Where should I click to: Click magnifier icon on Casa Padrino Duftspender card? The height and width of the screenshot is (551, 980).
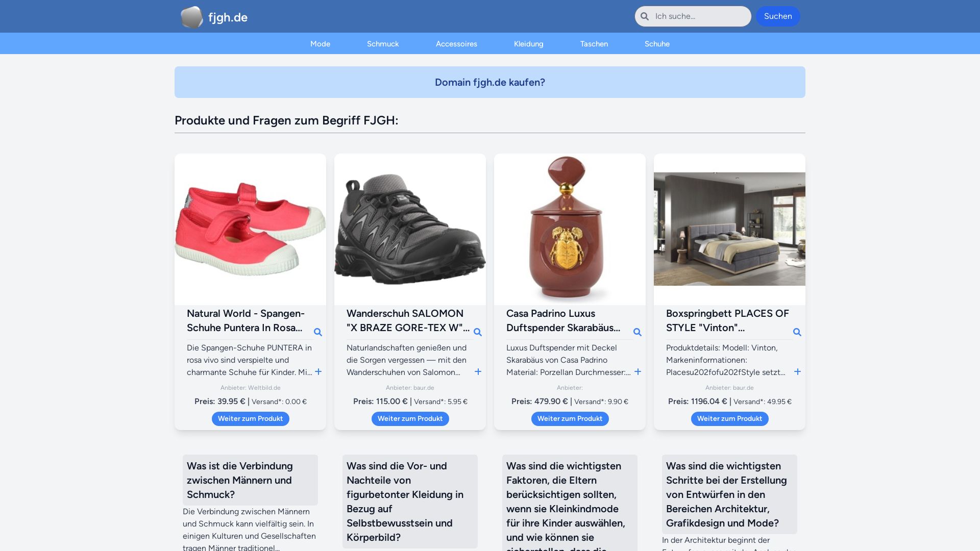pyautogui.click(x=638, y=332)
